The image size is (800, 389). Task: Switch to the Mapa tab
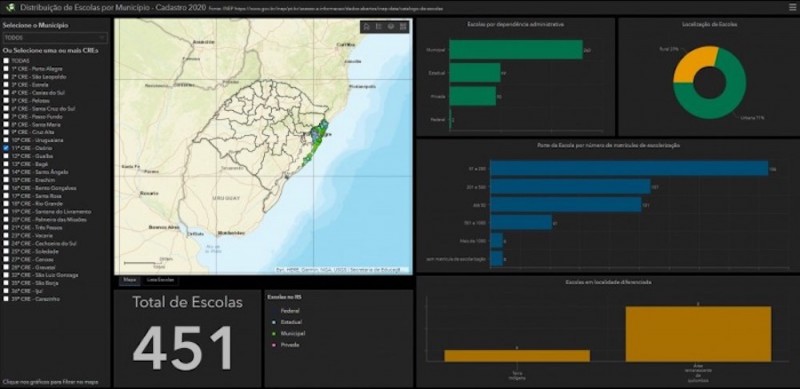[130, 280]
